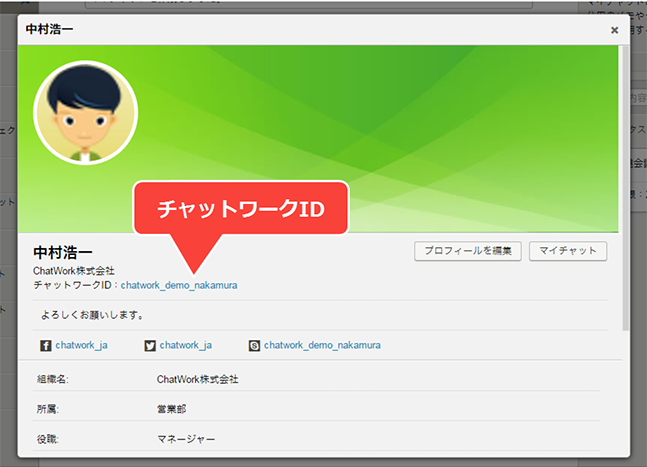Click the chatwork_demo_nakamura Chatwork ID link
Screen dimensions: 647x467
[x=179, y=285]
